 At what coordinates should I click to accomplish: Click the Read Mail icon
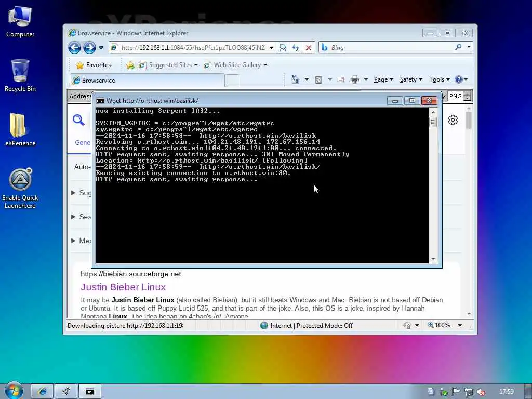(x=340, y=79)
